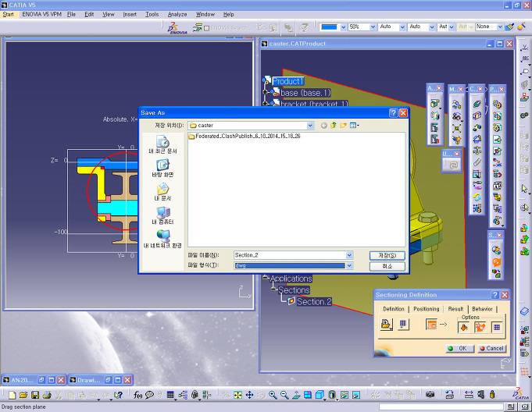The width and height of the screenshot is (532, 412).
Task: Toggle the grid option in Sectioning Definition Options
Action: (497, 327)
